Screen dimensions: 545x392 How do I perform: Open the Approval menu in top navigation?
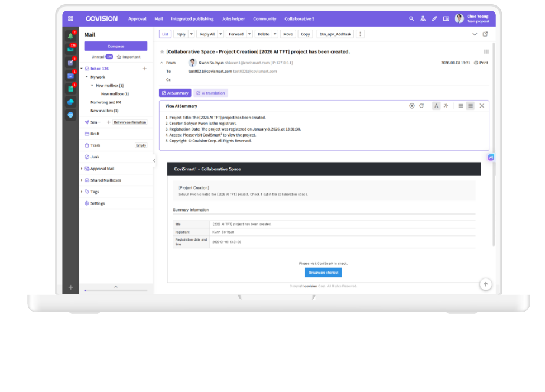pos(137,18)
